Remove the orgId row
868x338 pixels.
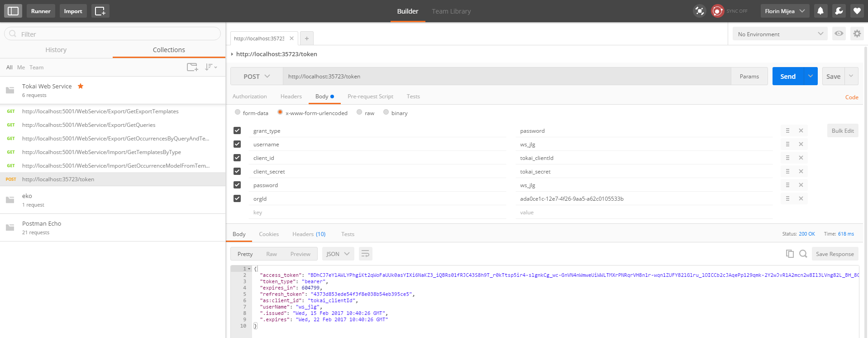click(x=801, y=198)
